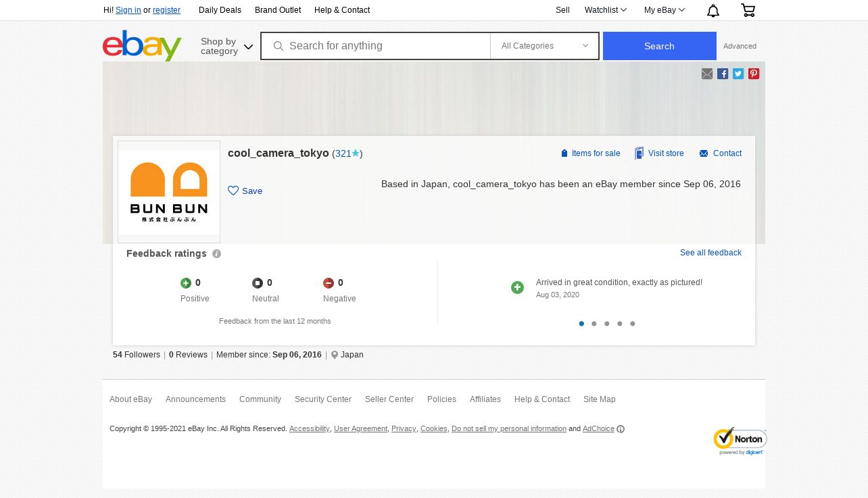Open Help & Contact in top bar

tap(342, 10)
